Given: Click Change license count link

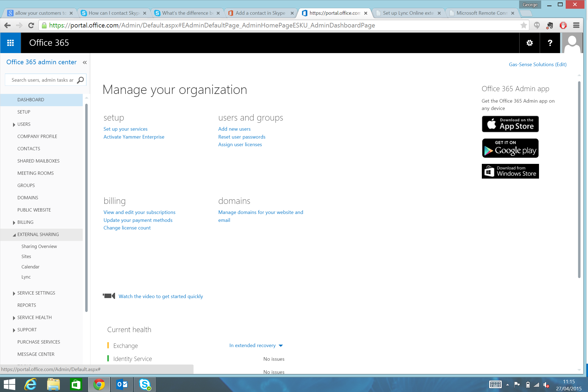Looking at the screenshot, I should click(127, 228).
